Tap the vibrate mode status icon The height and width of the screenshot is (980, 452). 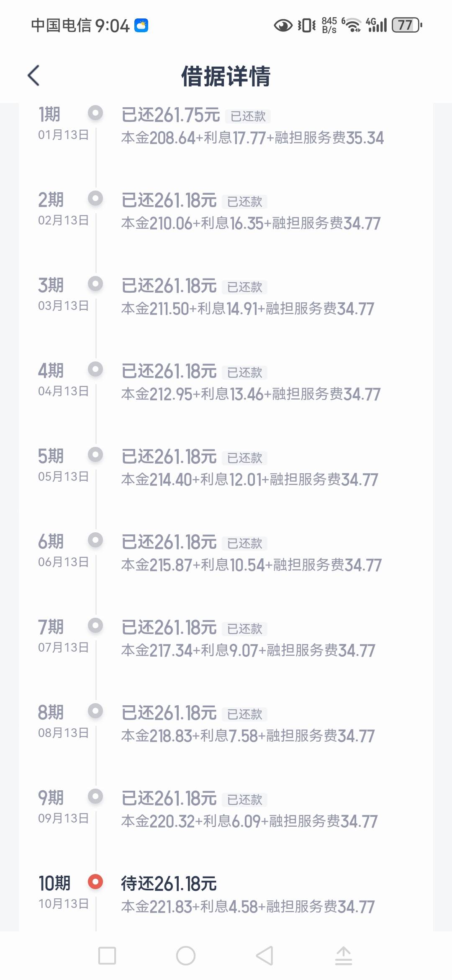pos(306,26)
